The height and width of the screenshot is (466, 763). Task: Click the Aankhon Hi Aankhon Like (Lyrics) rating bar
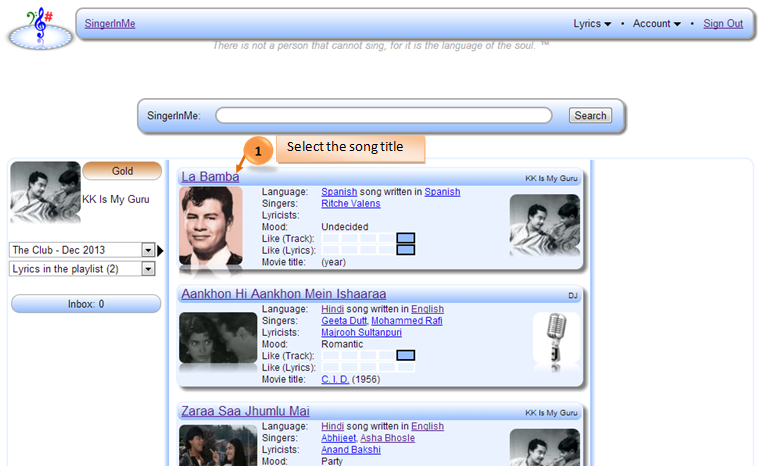tap(368, 367)
